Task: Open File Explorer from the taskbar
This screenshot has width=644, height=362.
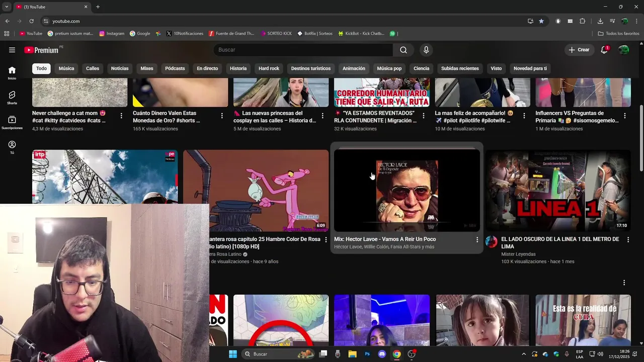Action: (x=352, y=354)
